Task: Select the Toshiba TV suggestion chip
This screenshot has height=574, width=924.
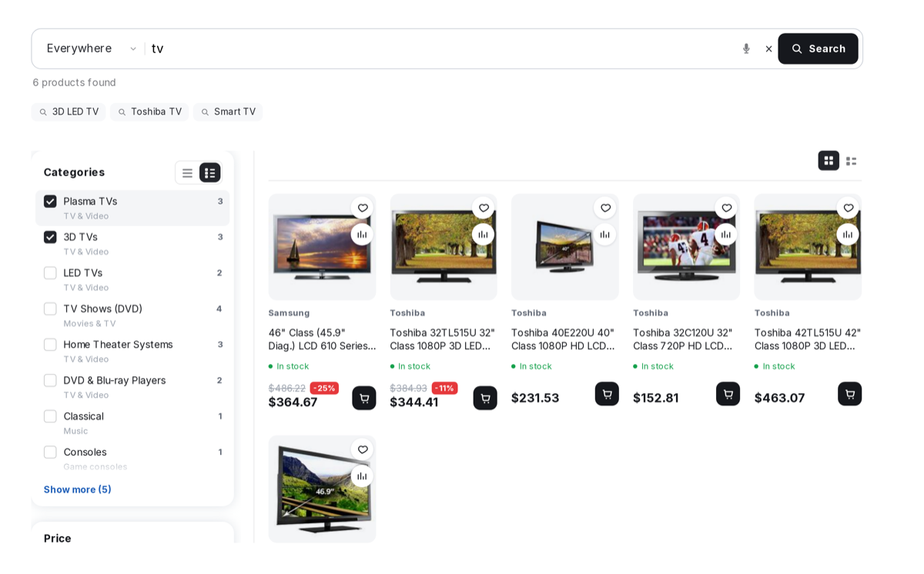Action: pos(149,112)
